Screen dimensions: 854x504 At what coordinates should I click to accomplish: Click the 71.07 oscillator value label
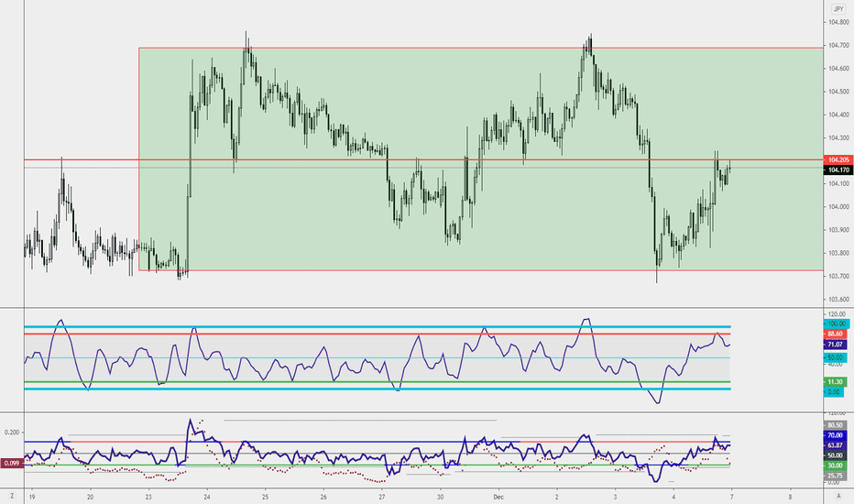[x=835, y=345]
